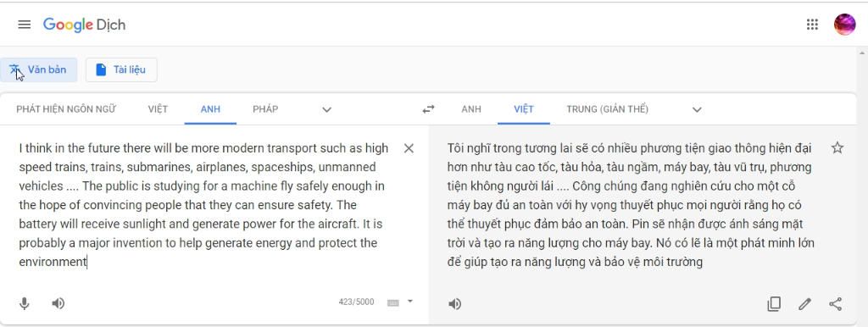
Task: Click inside the English source text box
Action: [x=205, y=205]
